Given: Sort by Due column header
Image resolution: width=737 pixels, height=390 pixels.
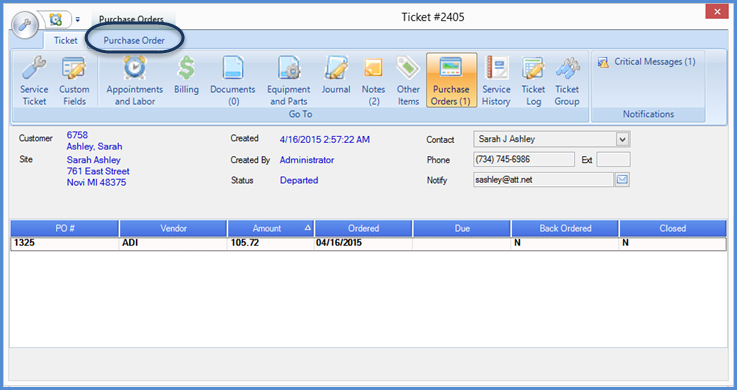Looking at the screenshot, I should coord(462,228).
